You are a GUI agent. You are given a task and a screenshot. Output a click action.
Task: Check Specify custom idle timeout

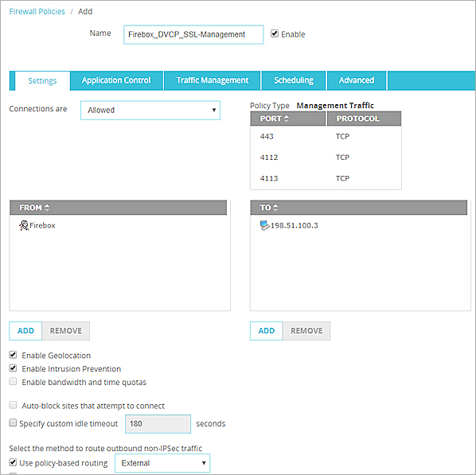point(13,422)
